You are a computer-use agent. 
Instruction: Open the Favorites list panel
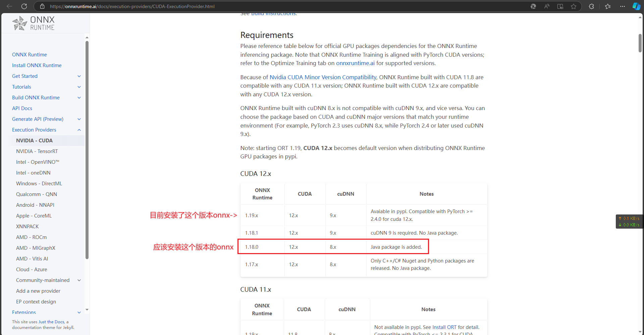[x=608, y=6]
